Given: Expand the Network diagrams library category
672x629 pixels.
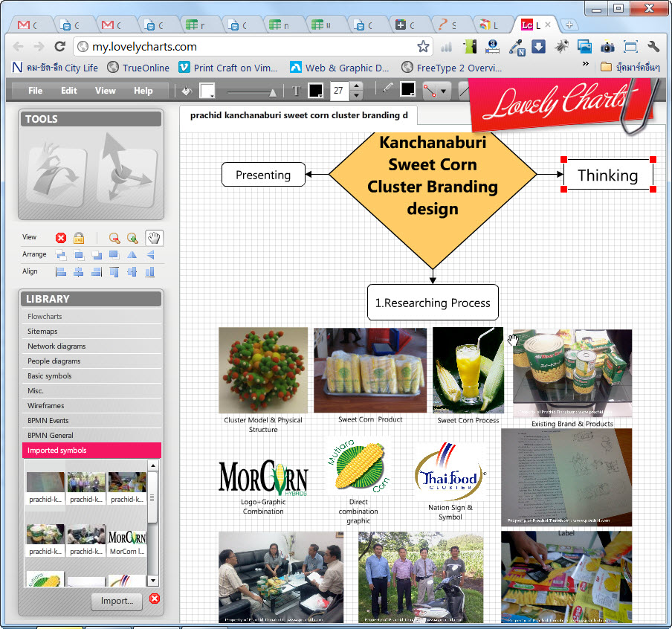Looking at the screenshot, I should click(91, 346).
